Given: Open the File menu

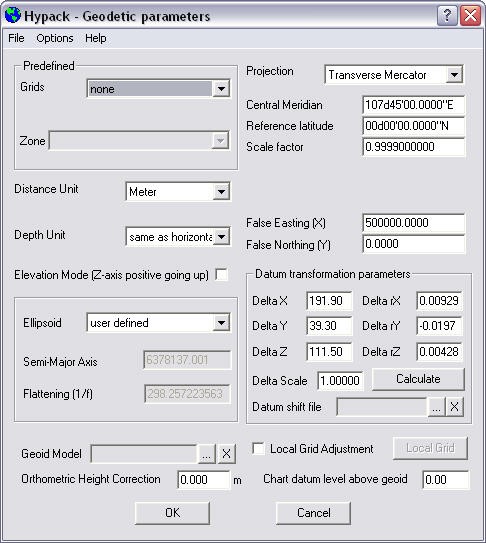Looking at the screenshot, I should pos(16,38).
